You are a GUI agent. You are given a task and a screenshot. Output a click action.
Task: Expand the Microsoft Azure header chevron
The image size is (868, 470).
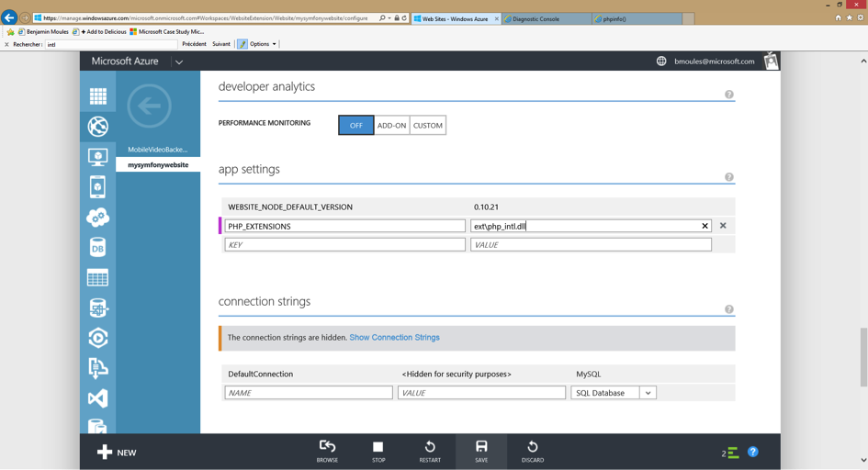coord(179,62)
